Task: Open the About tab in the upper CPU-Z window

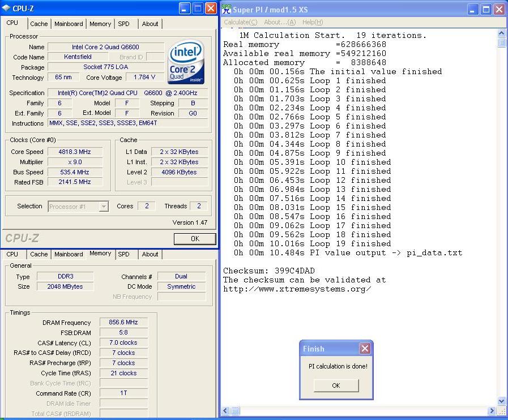Action: [x=150, y=24]
